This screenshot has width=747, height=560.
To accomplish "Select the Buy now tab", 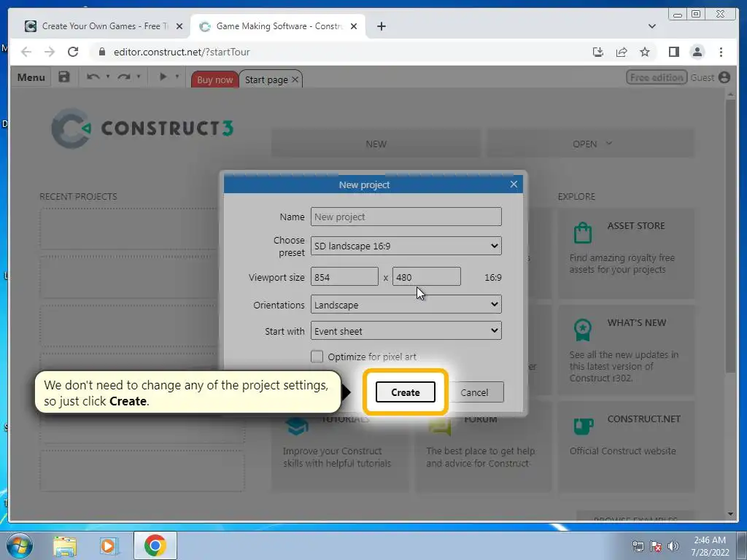I will pos(215,79).
